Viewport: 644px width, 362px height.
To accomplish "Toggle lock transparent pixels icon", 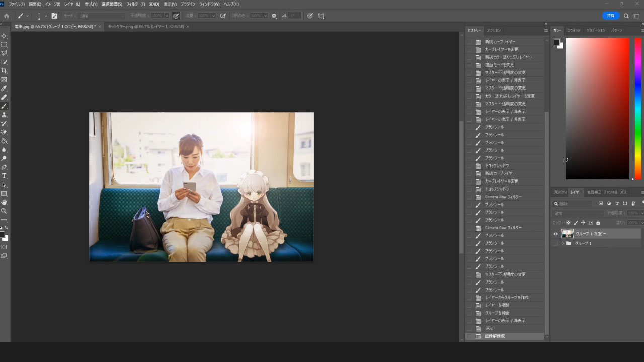I will click(x=568, y=223).
